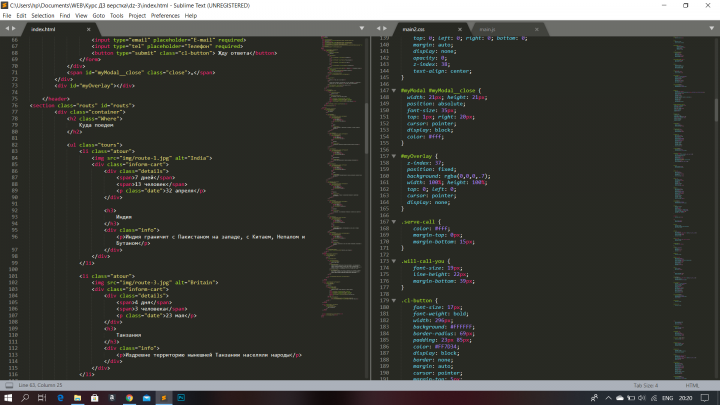The height and width of the screenshot is (405, 720).
Task: Open left pane tab list dropdown
Action: (362, 28)
